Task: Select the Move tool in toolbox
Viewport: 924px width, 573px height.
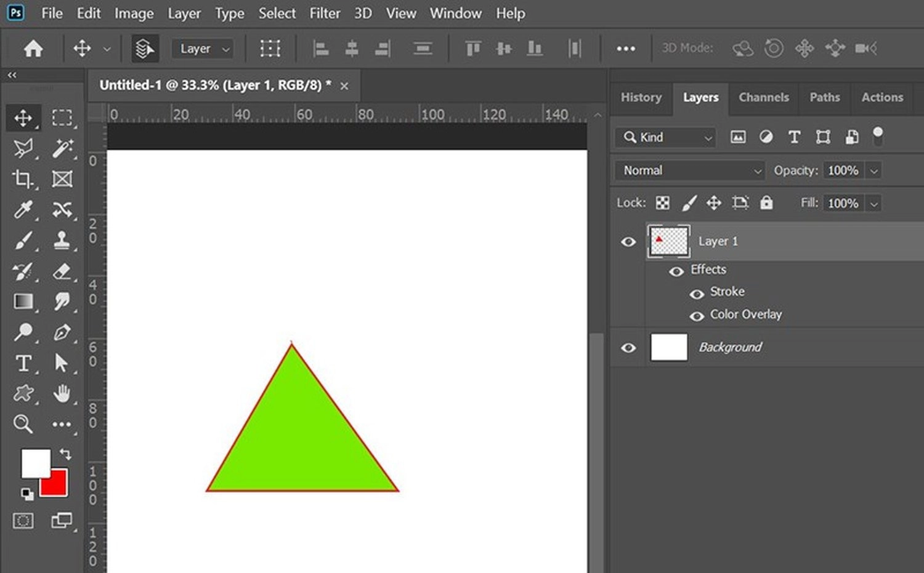Action: click(23, 118)
